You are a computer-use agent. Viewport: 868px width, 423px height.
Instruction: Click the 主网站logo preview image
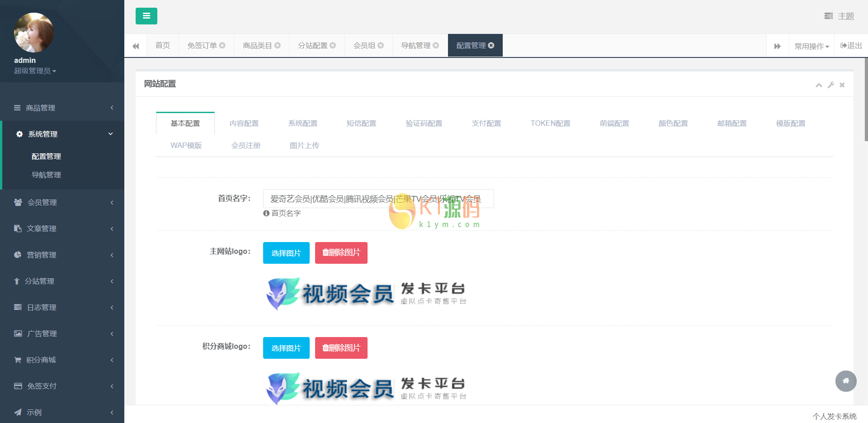coord(366,293)
